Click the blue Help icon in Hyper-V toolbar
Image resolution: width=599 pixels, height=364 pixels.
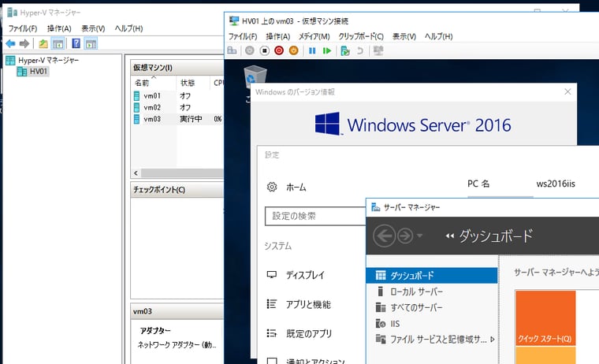tap(76, 43)
